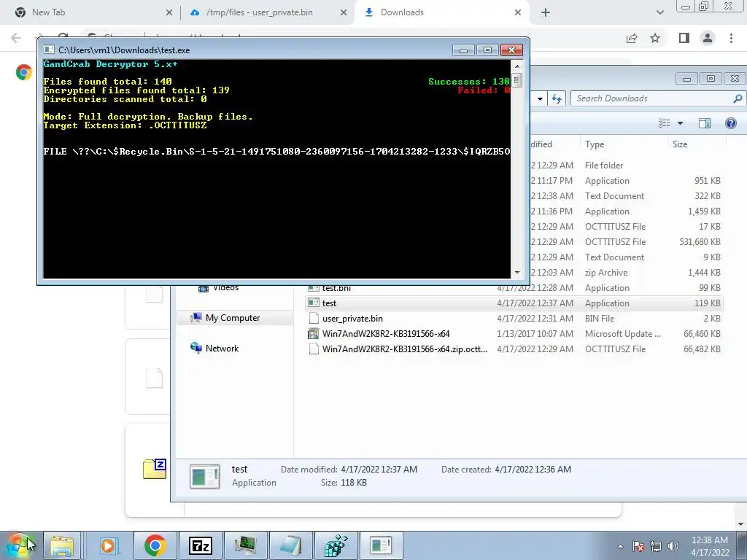747x560 pixels.
Task: Launch Windows Media Player taskbar icon
Action: [x=109, y=545]
